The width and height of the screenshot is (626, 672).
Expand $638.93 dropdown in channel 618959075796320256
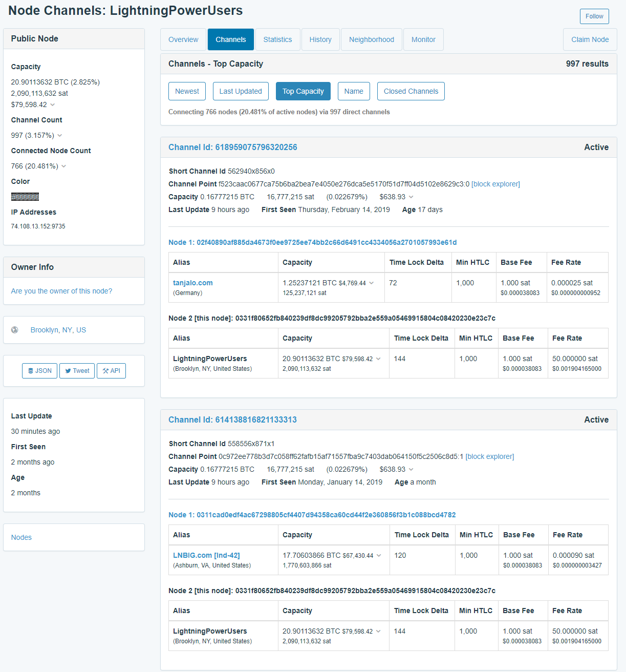[x=411, y=197]
